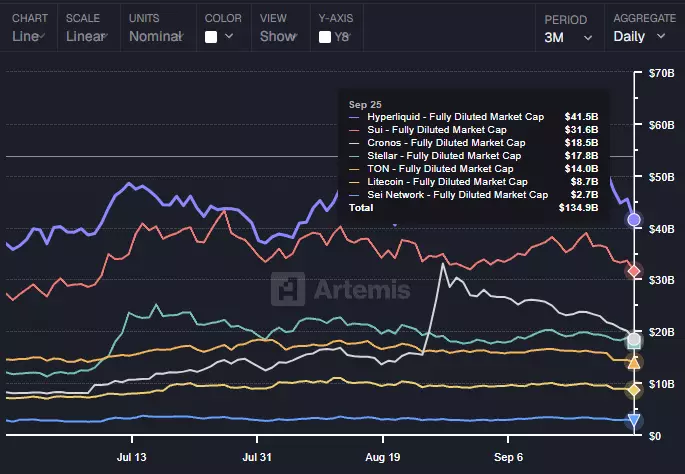Click the purple Hyperliquid circle end marker
685x474 pixels.
633,219
